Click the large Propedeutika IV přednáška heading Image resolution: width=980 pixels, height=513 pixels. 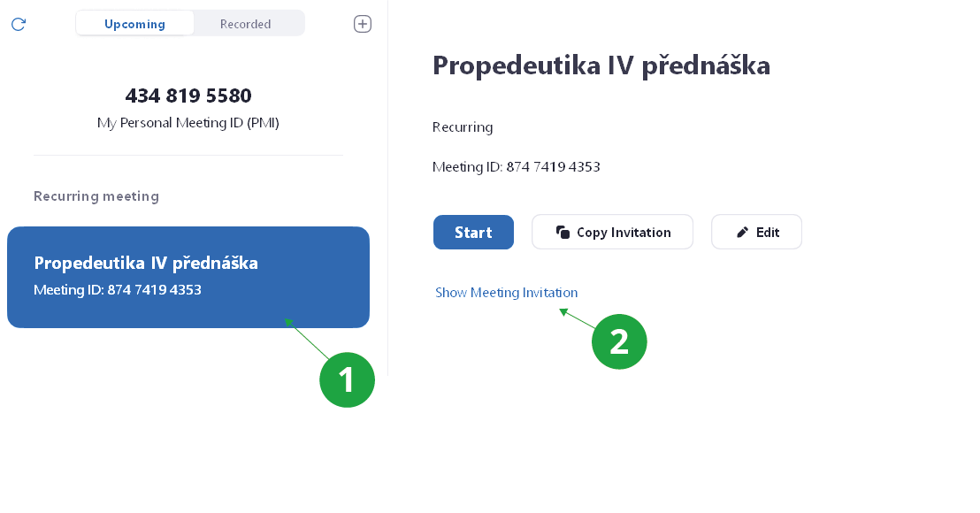coord(601,65)
